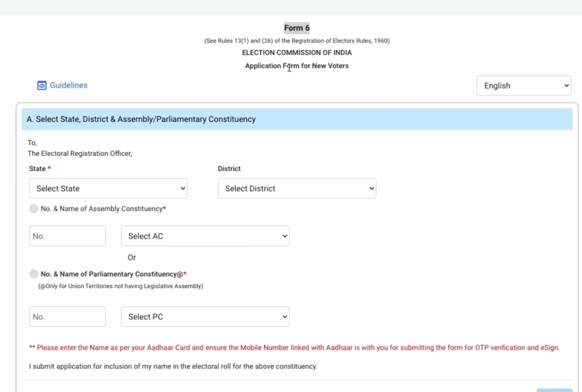Select the Parliamentary Constituency radio button
This screenshot has height=392, width=582.
(34, 274)
